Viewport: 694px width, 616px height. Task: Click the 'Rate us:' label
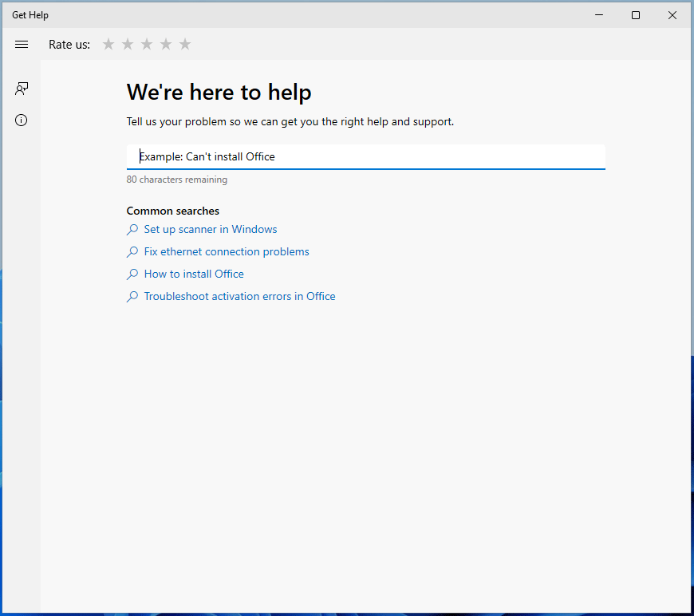[69, 44]
